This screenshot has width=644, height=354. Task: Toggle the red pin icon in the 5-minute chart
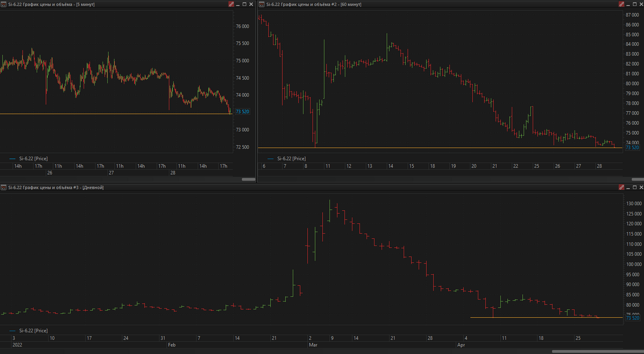tap(231, 4)
